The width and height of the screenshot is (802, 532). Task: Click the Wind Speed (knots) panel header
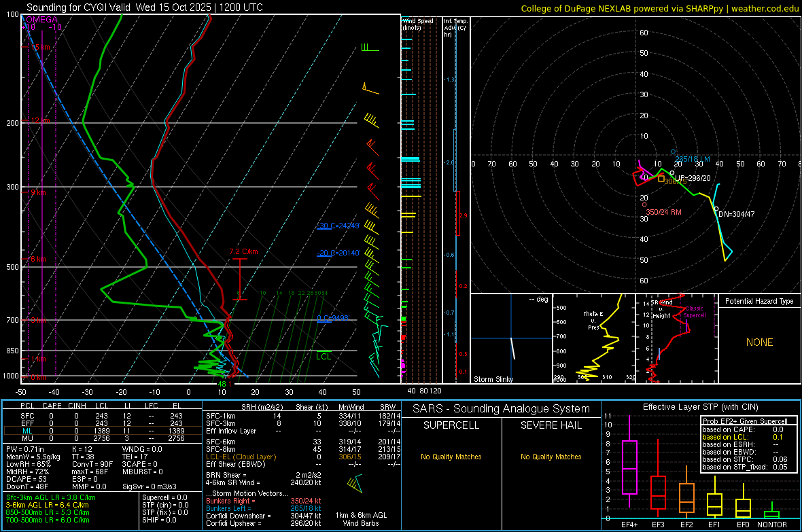click(418, 24)
